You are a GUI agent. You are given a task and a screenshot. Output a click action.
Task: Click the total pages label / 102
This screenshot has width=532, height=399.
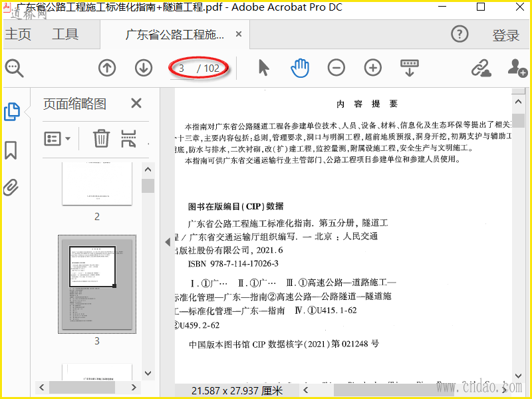click(208, 68)
